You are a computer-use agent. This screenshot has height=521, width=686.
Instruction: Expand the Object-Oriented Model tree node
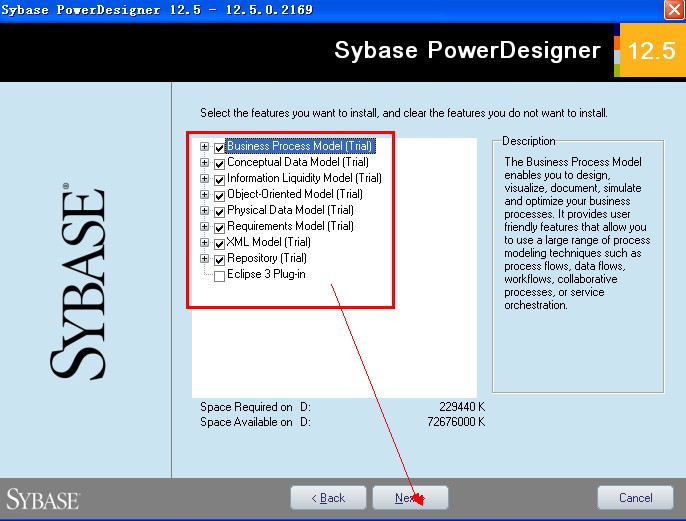(204, 194)
